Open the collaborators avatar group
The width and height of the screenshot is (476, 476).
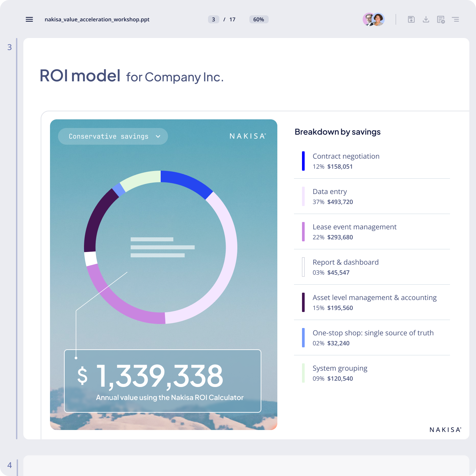[x=373, y=19]
